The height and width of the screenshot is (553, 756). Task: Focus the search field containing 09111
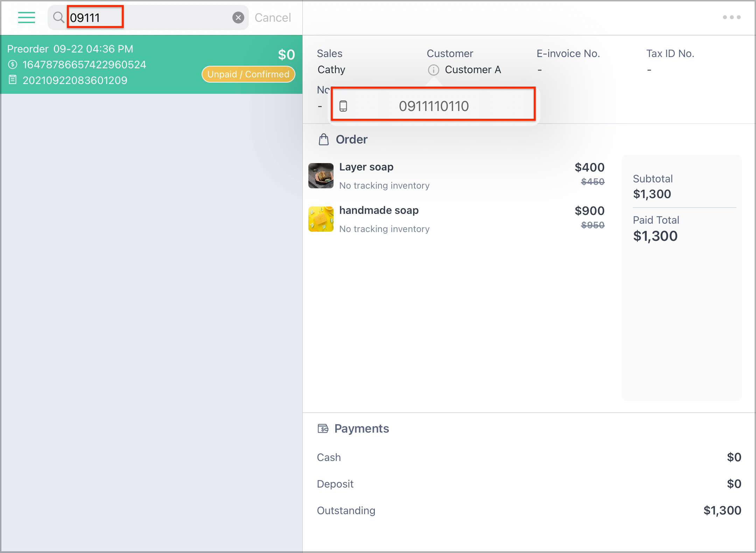[x=148, y=17]
